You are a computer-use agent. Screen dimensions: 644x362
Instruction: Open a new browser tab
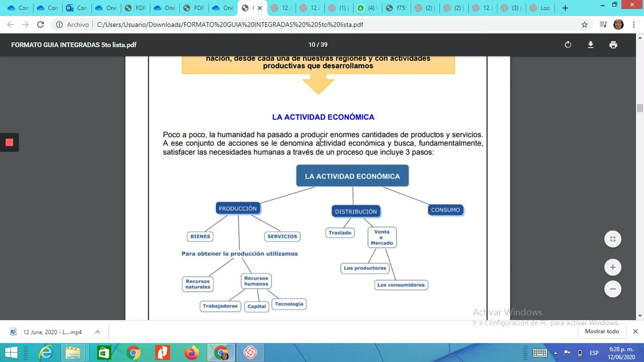click(x=565, y=8)
